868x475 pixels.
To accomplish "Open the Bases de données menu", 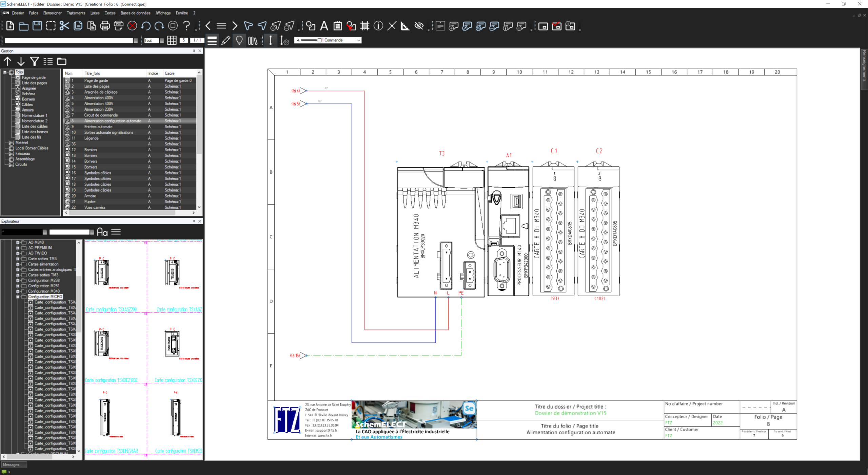I will 135,13.
